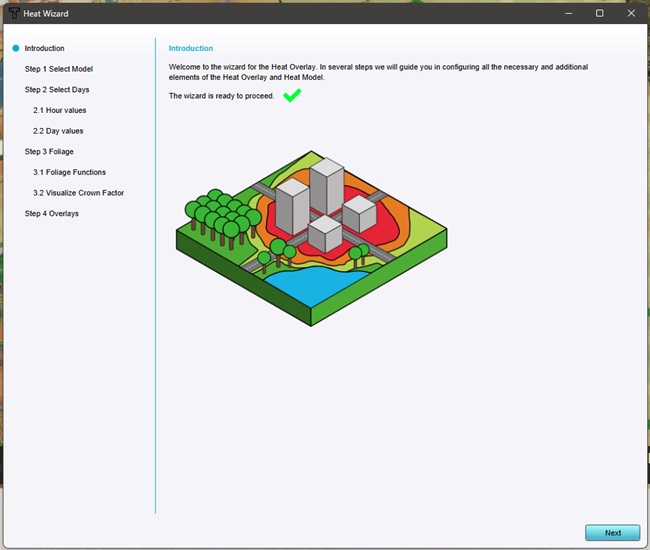This screenshot has width=650, height=550.
Task: Select the Introduction step in sidebar
Action: pos(45,48)
